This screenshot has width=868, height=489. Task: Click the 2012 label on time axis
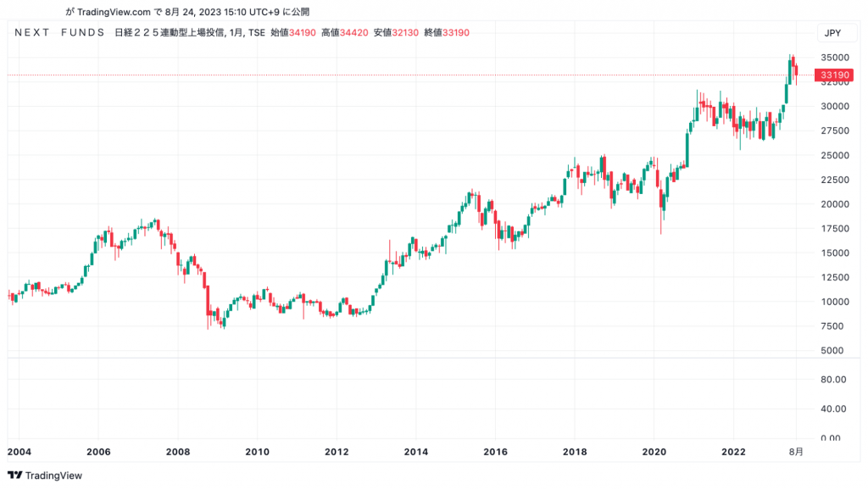pos(337,452)
